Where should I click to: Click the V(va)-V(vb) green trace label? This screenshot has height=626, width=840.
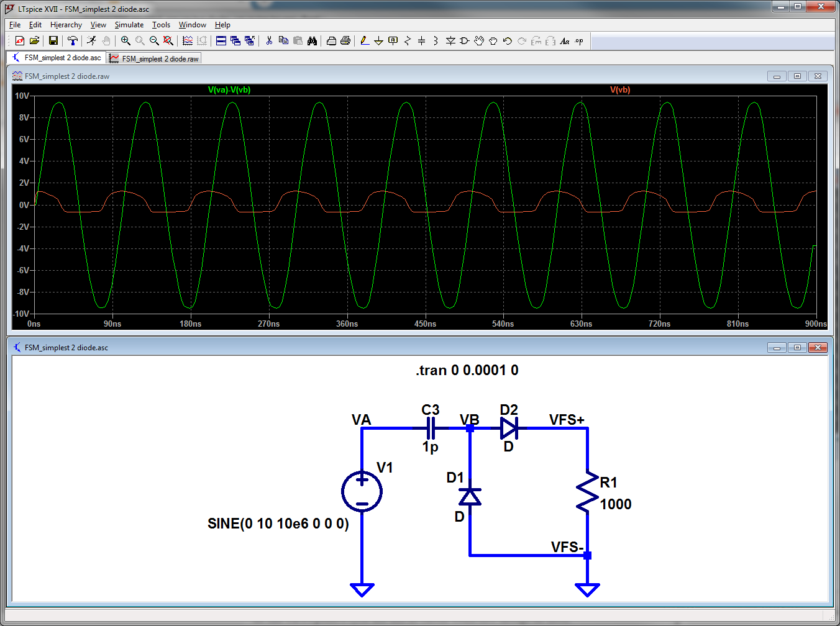(x=228, y=89)
